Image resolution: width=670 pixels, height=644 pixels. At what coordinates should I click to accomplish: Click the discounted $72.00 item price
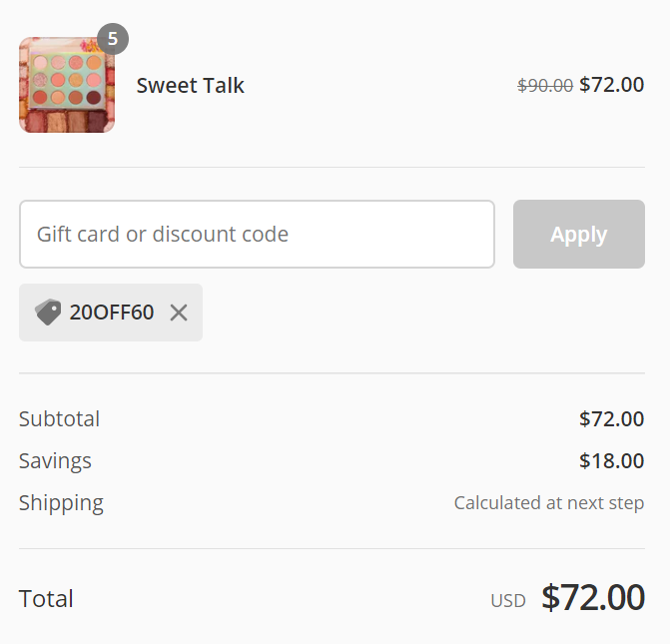611,84
